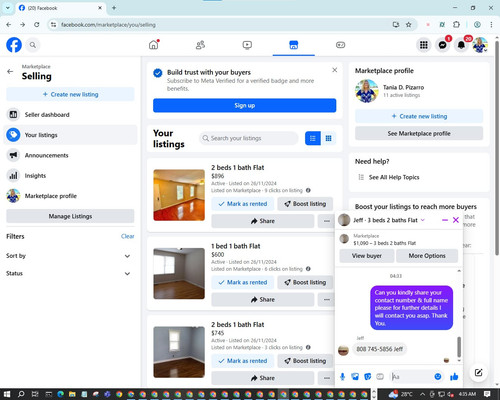Screen dimensions: 500x400
Task: Open more options for $745 flat
Action: point(326,378)
